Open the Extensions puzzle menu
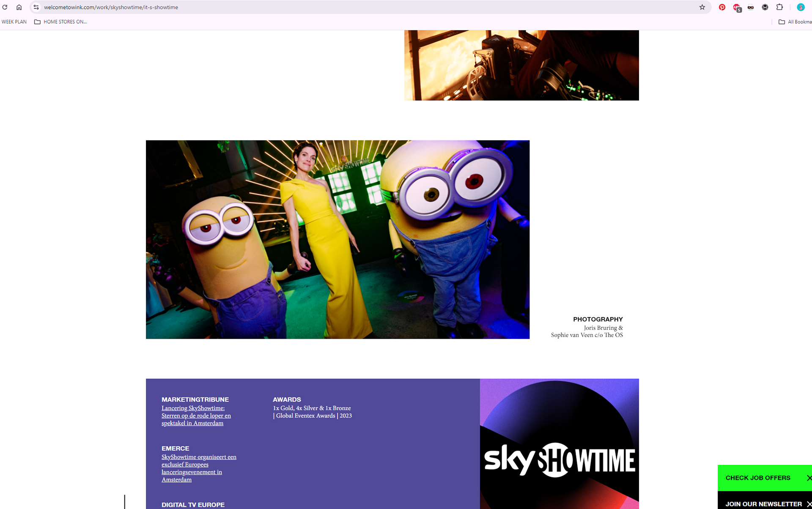812x509 pixels. [x=779, y=7]
